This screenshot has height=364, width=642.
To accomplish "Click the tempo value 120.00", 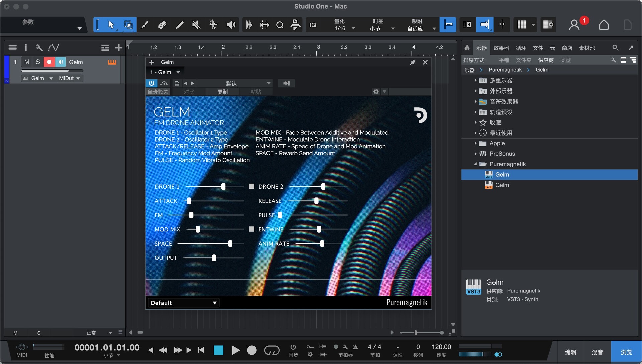I will [441, 347].
